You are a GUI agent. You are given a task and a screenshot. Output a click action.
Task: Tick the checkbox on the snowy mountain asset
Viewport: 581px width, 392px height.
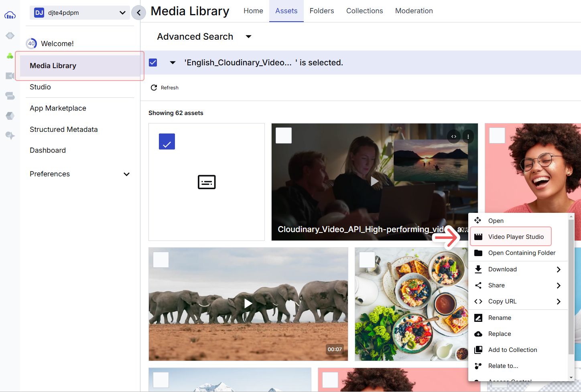pyautogui.click(x=161, y=380)
